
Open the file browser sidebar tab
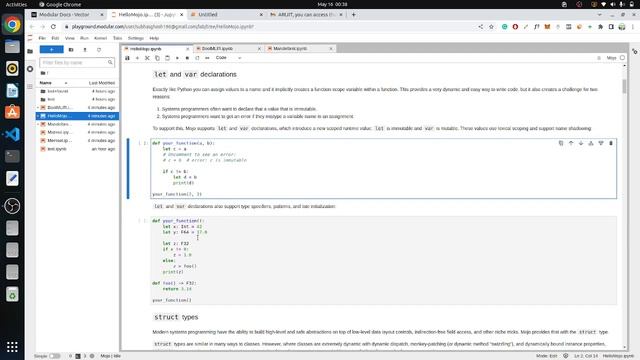click(x=30, y=51)
